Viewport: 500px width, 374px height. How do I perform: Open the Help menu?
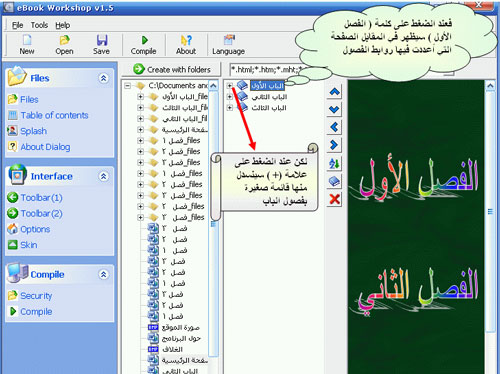(62, 25)
